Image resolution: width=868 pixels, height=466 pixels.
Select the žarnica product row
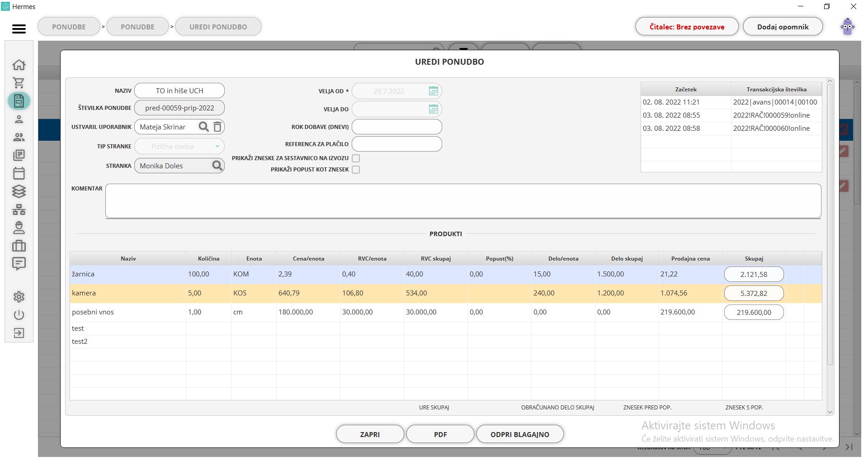pos(446,274)
